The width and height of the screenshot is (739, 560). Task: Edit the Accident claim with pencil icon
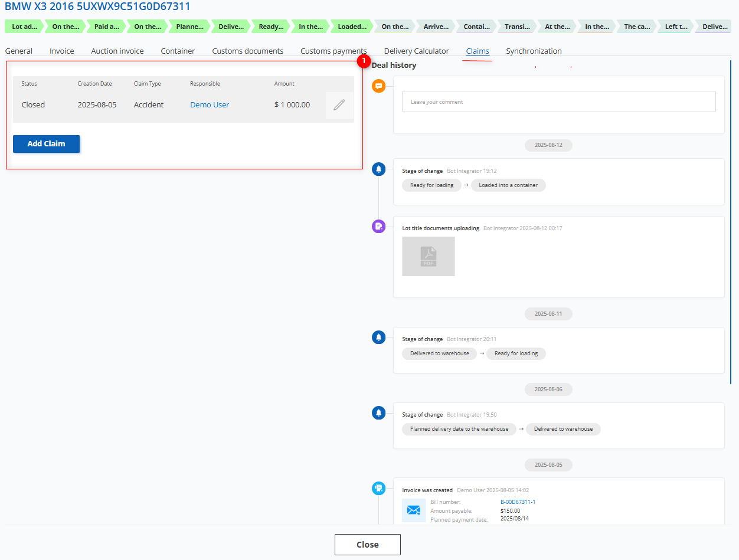(x=339, y=105)
